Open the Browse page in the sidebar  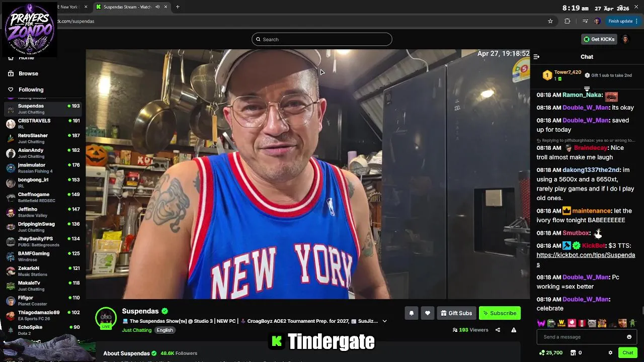(x=28, y=73)
